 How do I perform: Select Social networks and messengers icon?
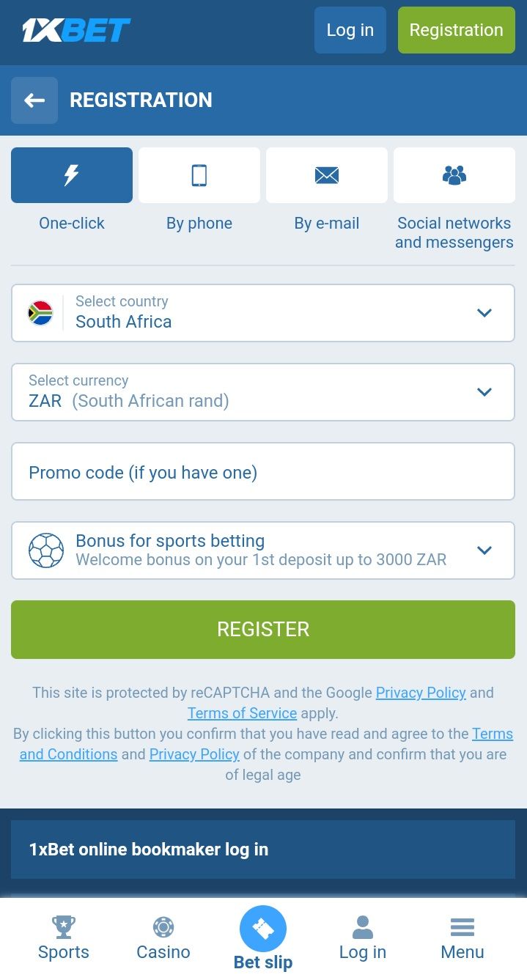[454, 175]
